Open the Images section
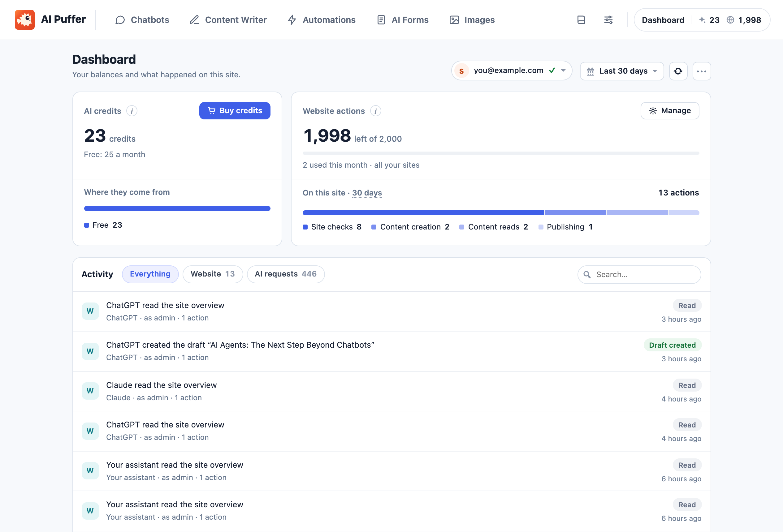This screenshot has width=783, height=532. point(472,20)
